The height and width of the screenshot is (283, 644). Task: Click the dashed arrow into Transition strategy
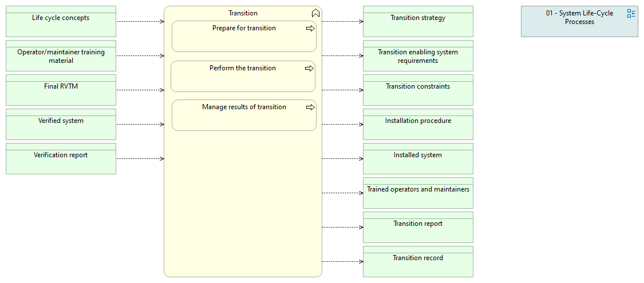[x=342, y=21]
